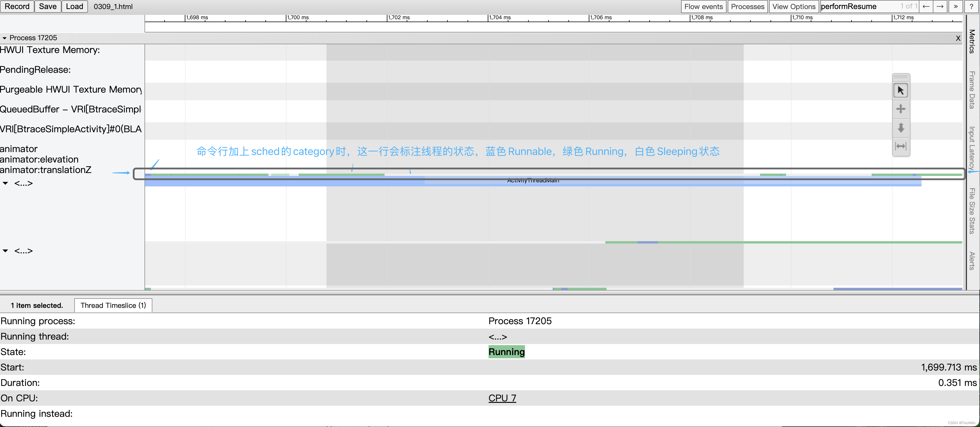The width and height of the screenshot is (980, 427).
Task: Click the 1,699.713 ms start value
Action: pos(949,367)
